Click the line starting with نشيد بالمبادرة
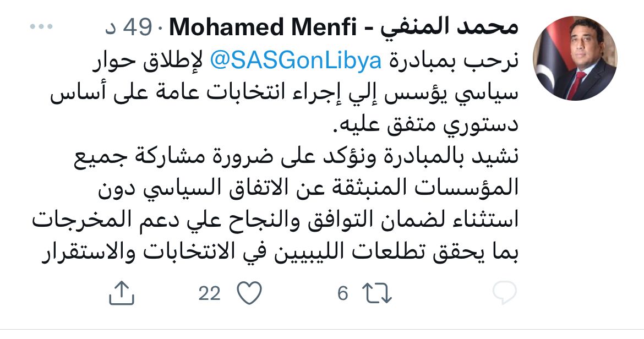644x339 pixels. [294, 158]
